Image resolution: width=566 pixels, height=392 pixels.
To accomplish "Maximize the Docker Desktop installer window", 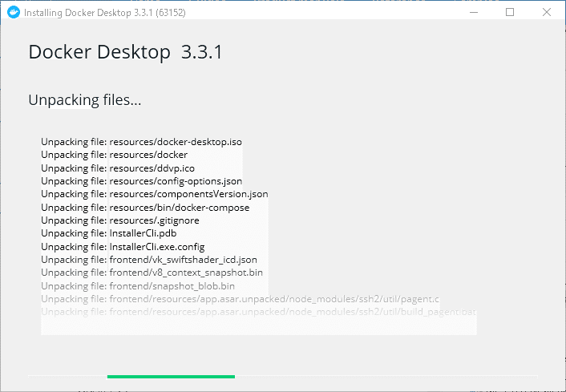I will coord(510,12).
